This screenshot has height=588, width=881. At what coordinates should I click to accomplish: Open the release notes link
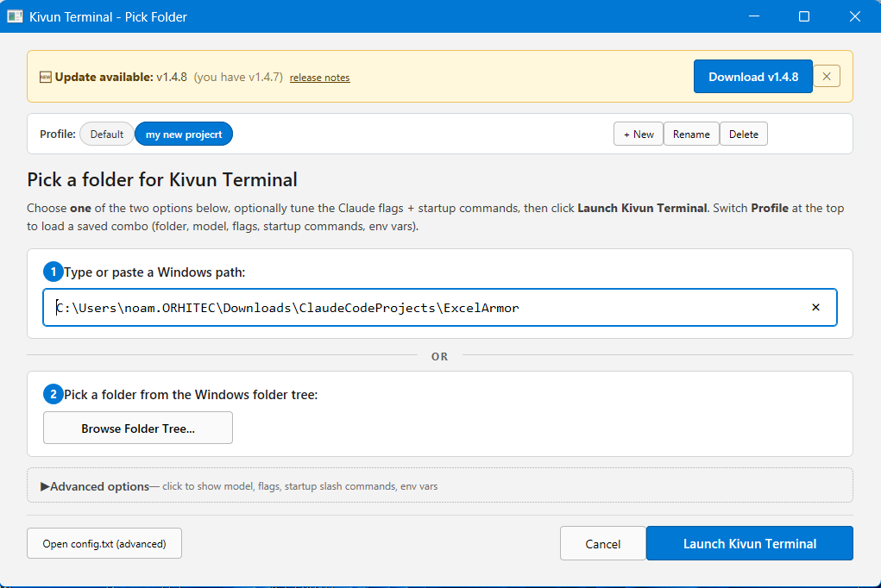(x=320, y=78)
